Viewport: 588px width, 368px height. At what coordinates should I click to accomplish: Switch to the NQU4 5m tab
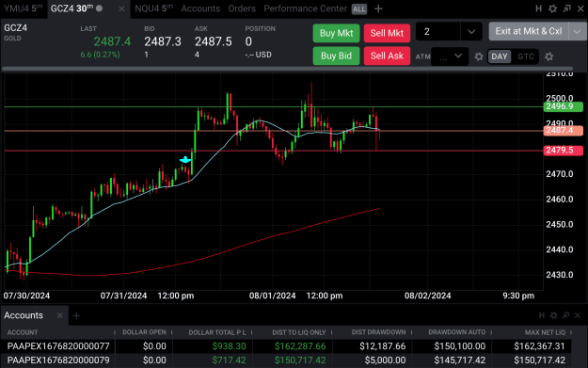click(x=153, y=8)
